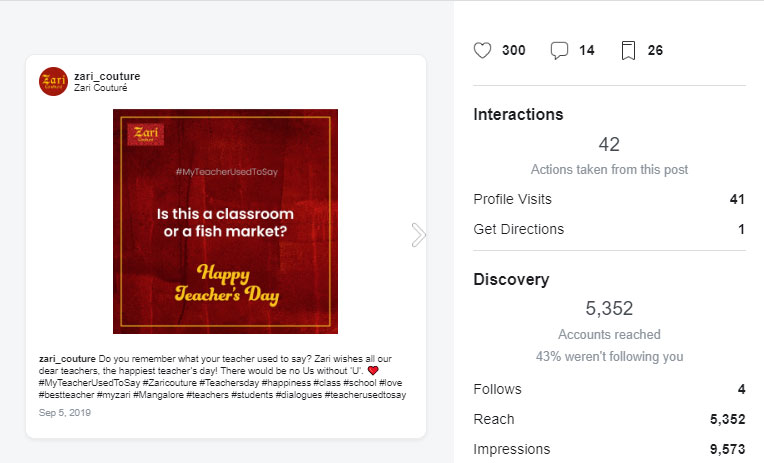Click the #teacherusedtosay hashtag

365,395
